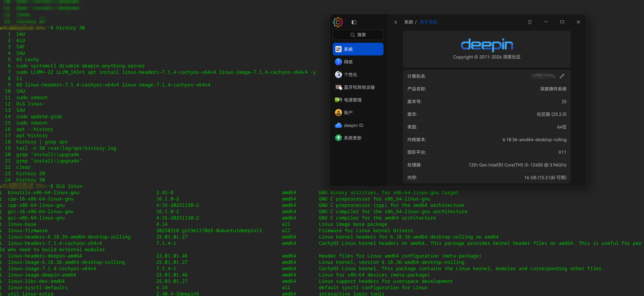Maximize the Control Center window
This screenshot has height=296, width=644.
(x=562, y=22)
